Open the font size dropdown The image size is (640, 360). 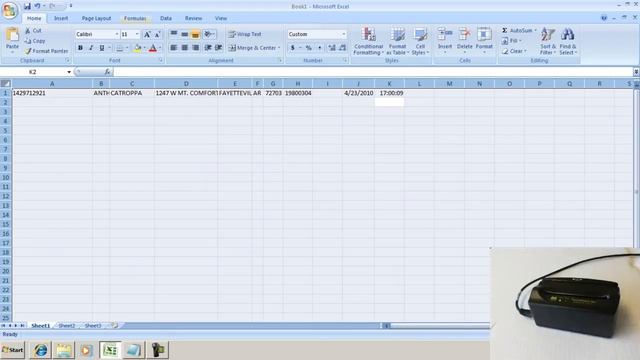point(137,34)
